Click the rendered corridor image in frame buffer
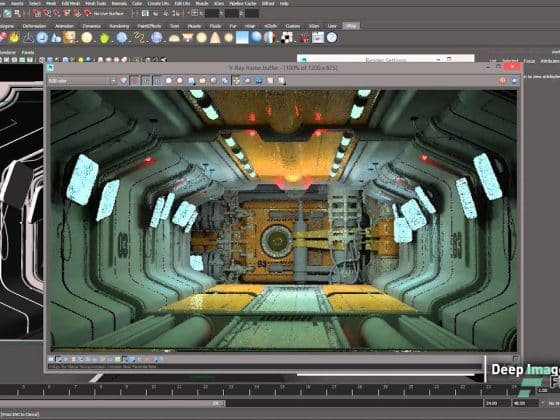The image size is (560, 420). tap(284, 220)
